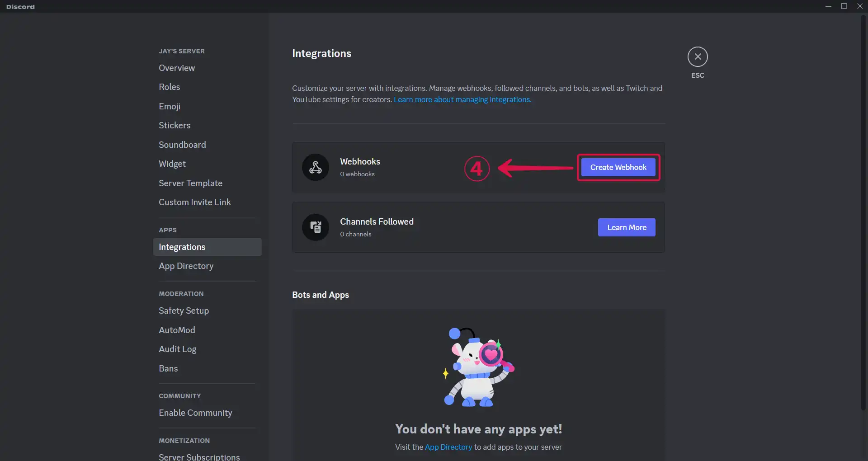Click the 'Channels Followed' title

(377, 221)
